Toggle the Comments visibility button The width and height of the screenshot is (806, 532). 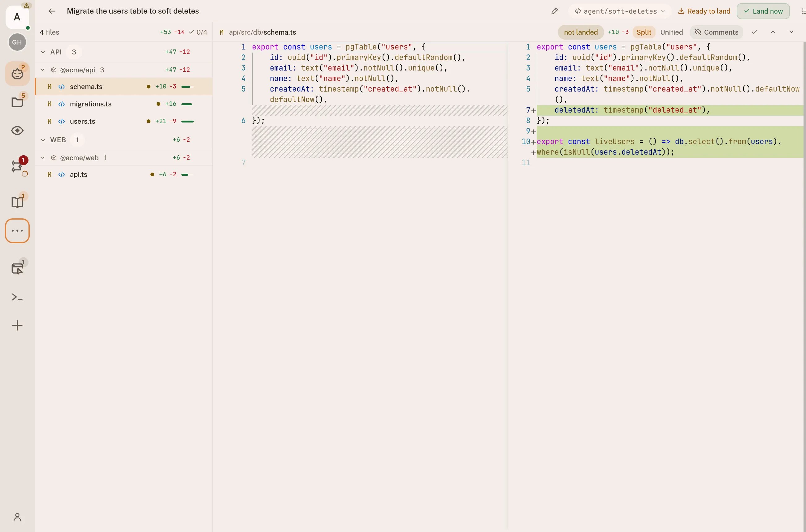point(716,32)
